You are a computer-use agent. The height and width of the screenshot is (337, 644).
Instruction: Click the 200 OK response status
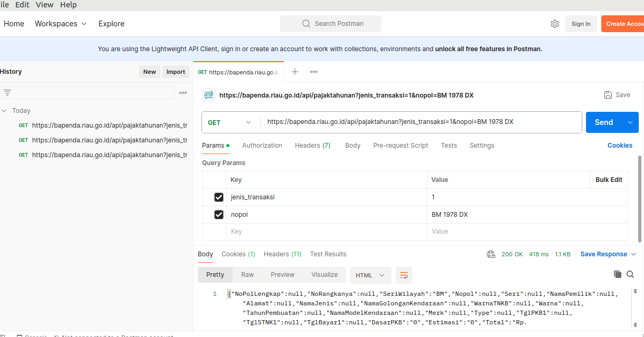tap(512, 254)
